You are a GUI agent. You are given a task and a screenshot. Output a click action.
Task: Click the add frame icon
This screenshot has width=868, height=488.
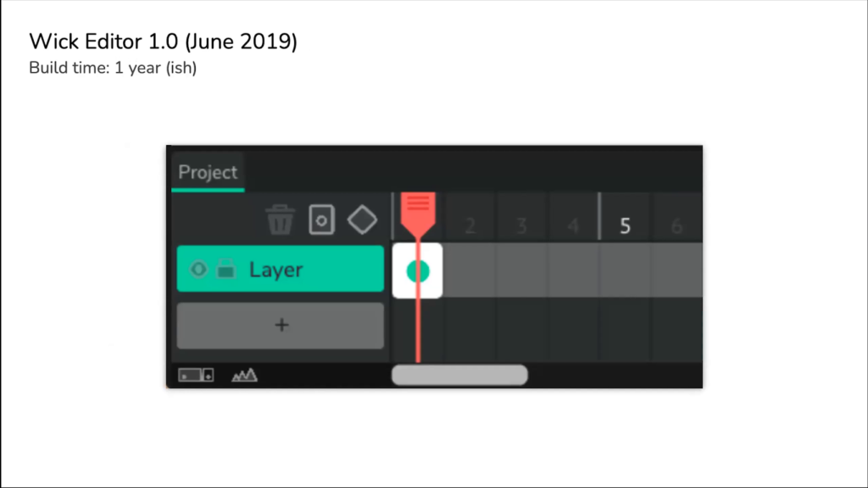click(x=321, y=219)
